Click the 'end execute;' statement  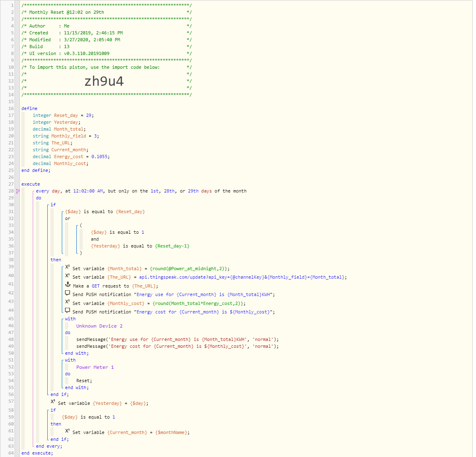click(x=37, y=453)
